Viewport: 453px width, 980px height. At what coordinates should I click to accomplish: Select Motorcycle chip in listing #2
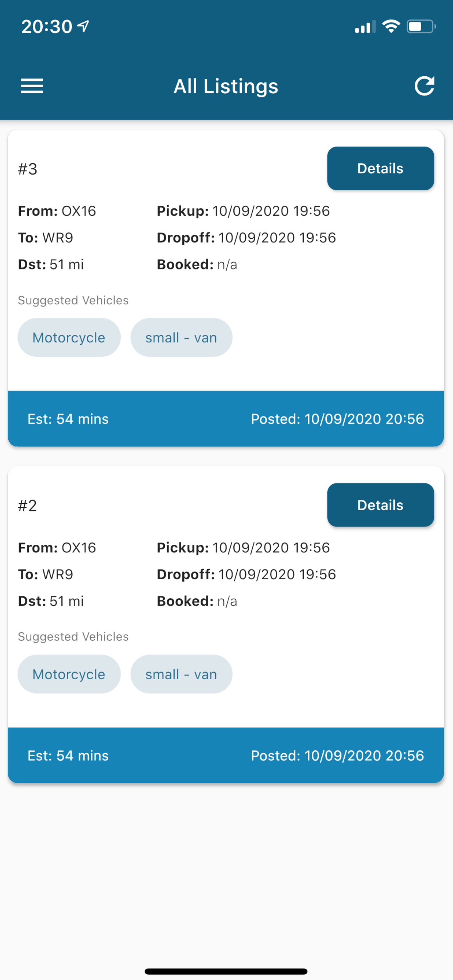[x=69, y=674]
